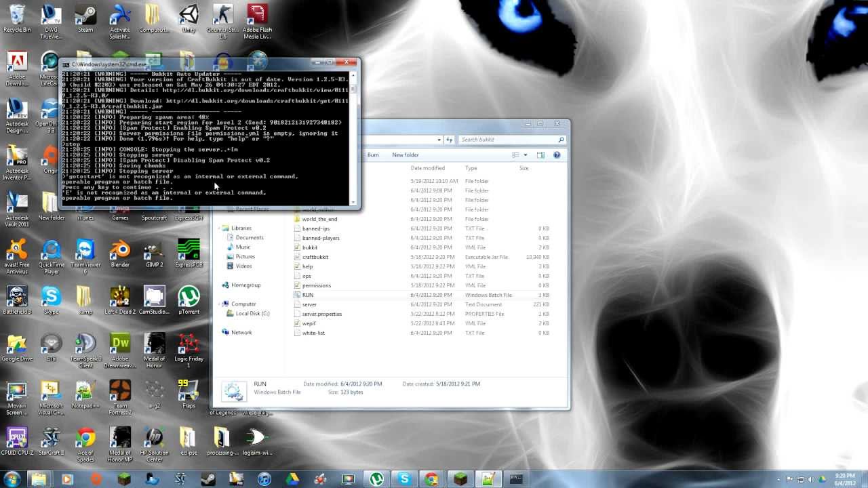Open HP Solution Center icon
Screen dimensions: 868x488
pos(154,444)
